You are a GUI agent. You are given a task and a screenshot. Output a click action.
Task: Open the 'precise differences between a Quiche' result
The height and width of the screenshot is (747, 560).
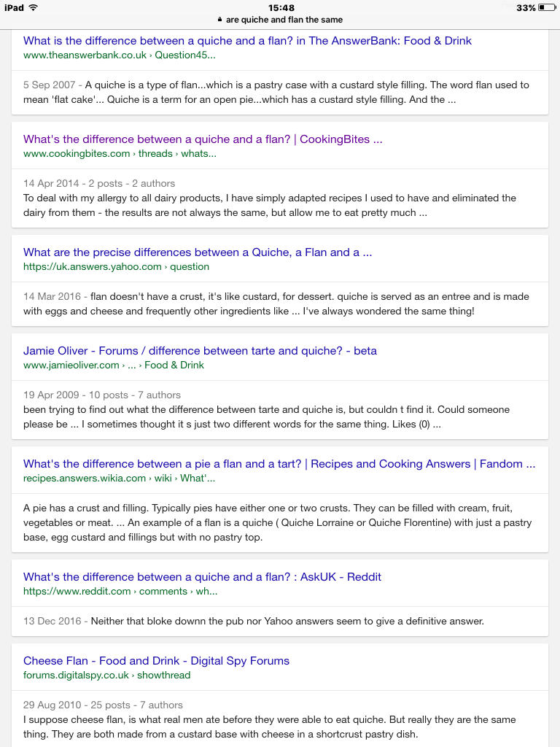(x=198, y=252)
